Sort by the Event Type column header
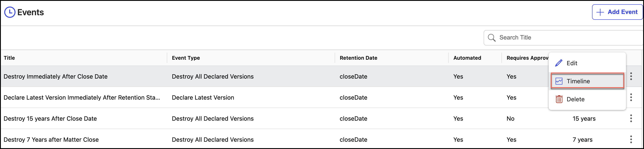 point(186,58)
